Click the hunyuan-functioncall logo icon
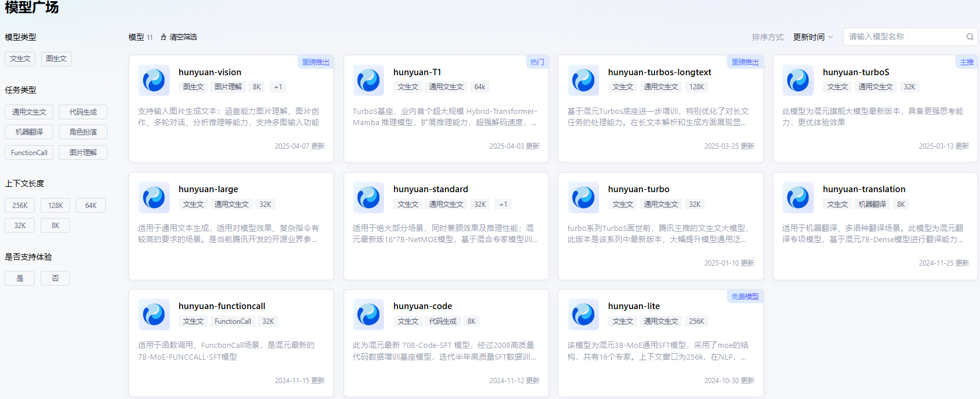Image resolution: width=980 pixels, height=399 pixels. tap(154, 314)
